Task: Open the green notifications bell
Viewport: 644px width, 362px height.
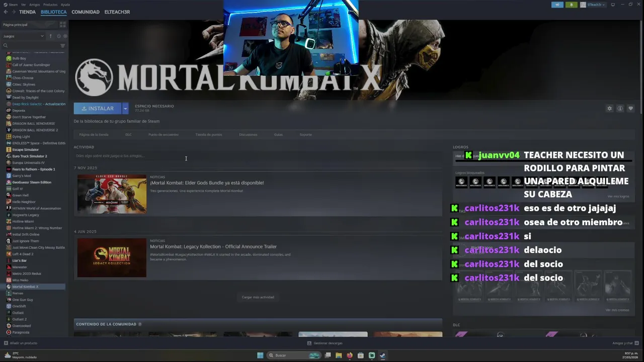Action: 571,5
